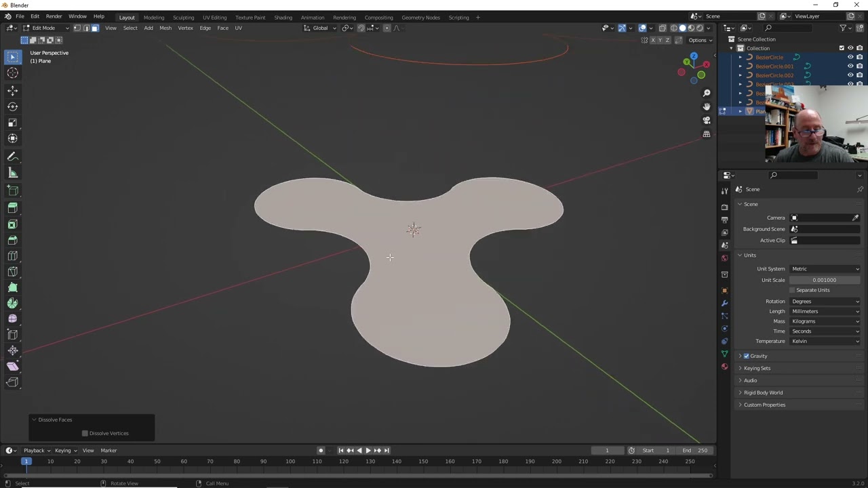Image resolution: width=868 pixels, height=488 pixels.
Task: Open the viewport Options popover
Action: [x=700, y=40]
